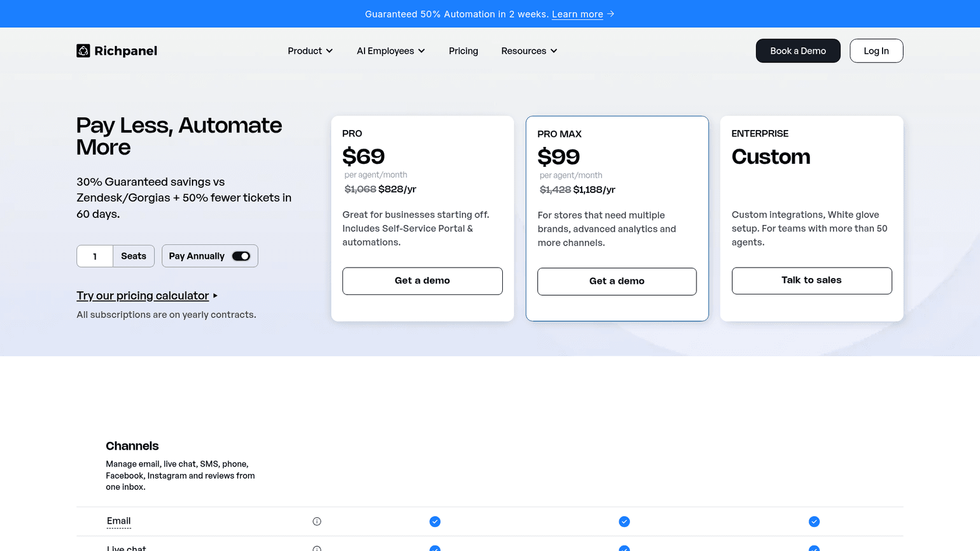Screen dimensions: 980x551
Task: Open the AI Employees dropdown
Action: 391,51
